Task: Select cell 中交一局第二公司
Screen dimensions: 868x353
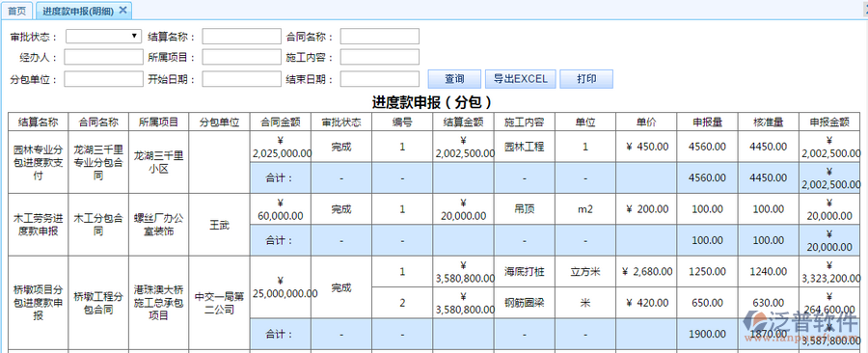Action: [219, 303]
